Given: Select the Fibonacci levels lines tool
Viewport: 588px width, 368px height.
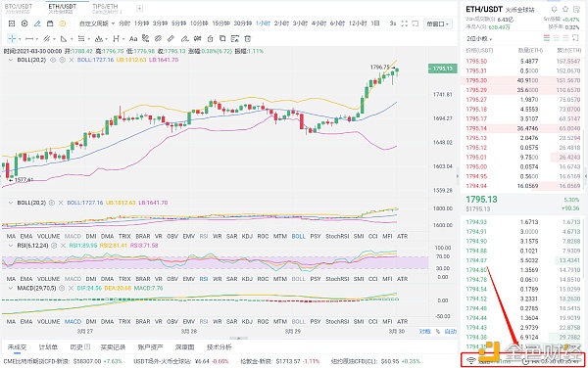Looking at the screenshot, I should (x=81, y=38).
